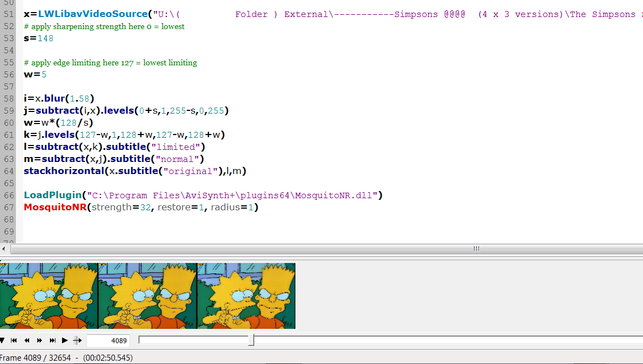Click the status text 'Frame 4089 / 32654'
Image resolution: width=643 pixels, height=364 pixels.
click(35, 358)
